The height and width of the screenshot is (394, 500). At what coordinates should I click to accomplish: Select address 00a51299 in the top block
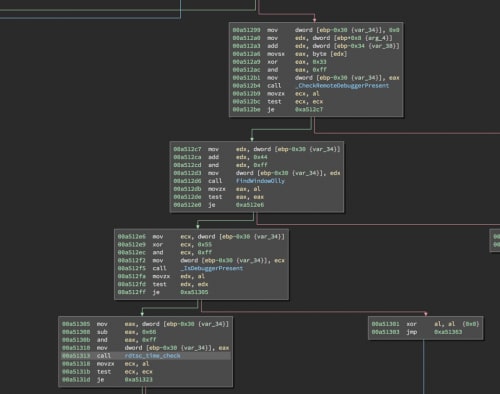click(247, 30)
